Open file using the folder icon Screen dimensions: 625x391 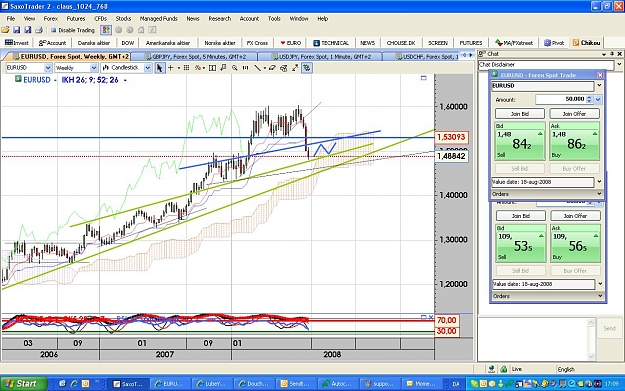pyautogui.click(x=5, y=30)
